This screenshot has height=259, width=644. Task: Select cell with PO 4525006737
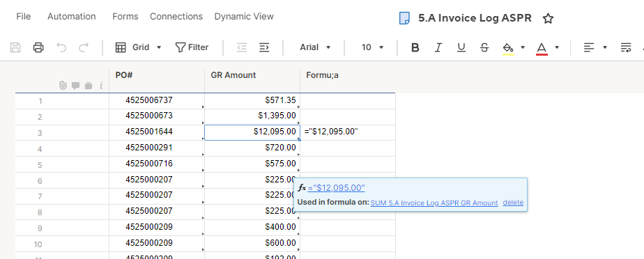pos(157,101)
